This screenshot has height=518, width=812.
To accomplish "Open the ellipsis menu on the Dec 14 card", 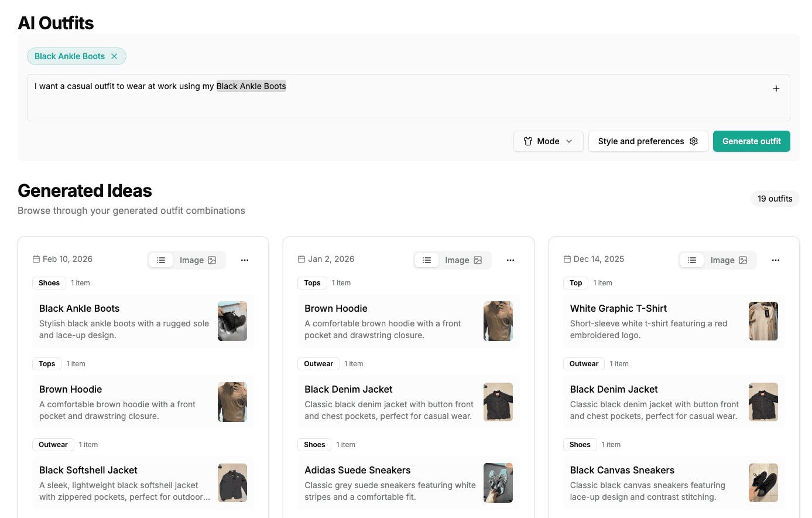I will 776,260.
